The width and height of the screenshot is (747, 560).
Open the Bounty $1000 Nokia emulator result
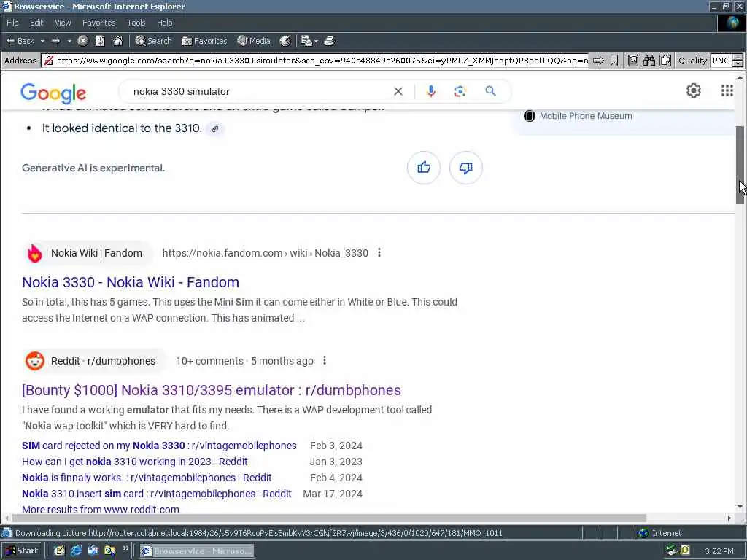coord(212,390)
